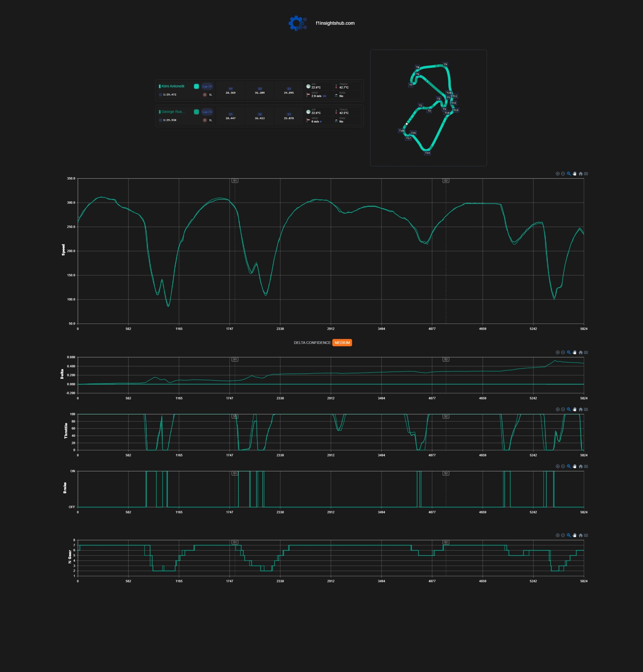Reset zoom on the Throttle chart
Screen dimensions: 643x672
pyautogui.click(x=581, y=409)
